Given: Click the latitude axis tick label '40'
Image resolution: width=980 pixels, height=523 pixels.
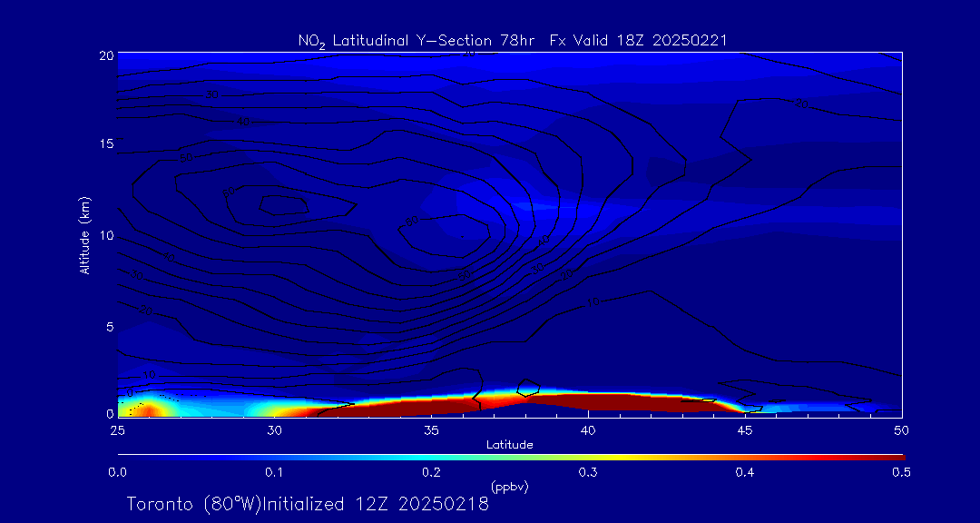Looking at the screenshot, I should tap(587, 429).
